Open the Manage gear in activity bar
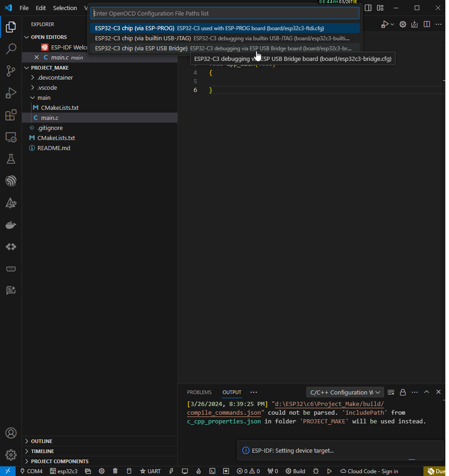The width and height of the screenshot is (449, 476). tap(11, 455)
